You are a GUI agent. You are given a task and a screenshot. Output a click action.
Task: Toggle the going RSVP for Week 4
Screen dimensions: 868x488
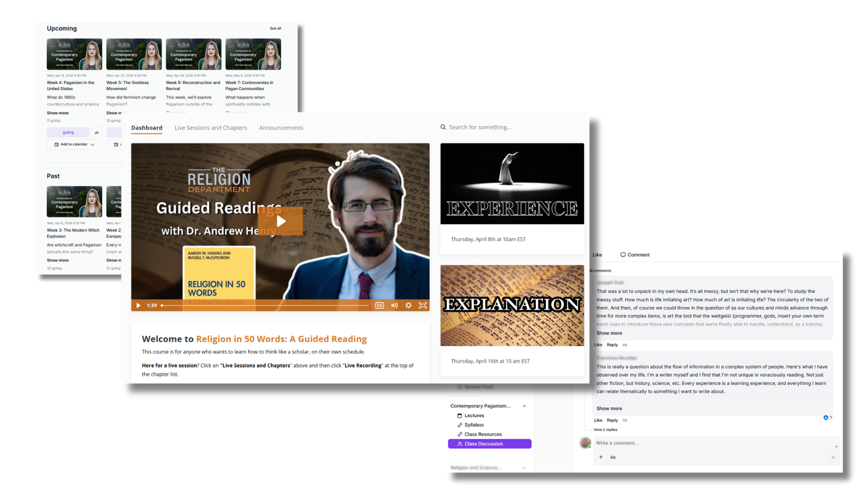(x=68, y=132)
